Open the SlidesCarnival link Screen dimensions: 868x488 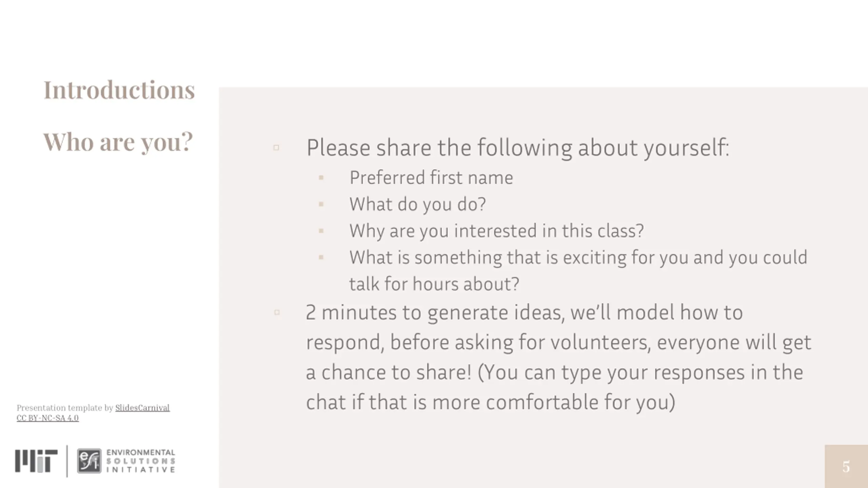click(142, 408)
